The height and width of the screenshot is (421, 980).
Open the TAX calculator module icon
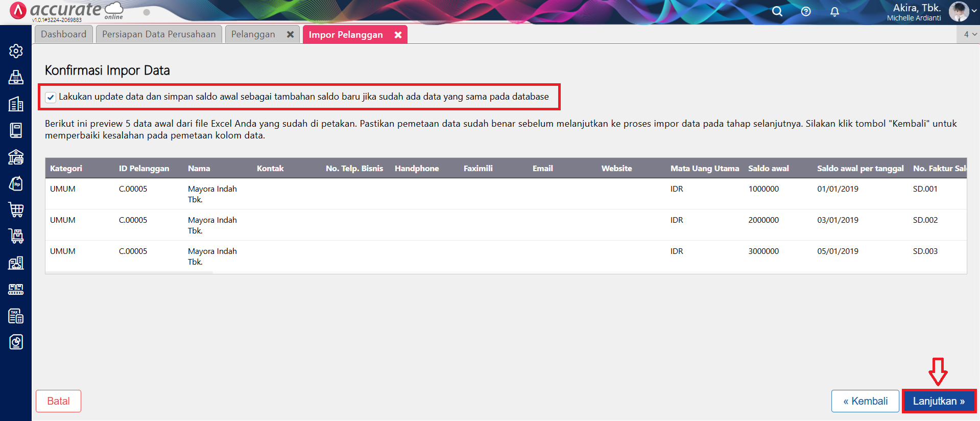(16, 316)
